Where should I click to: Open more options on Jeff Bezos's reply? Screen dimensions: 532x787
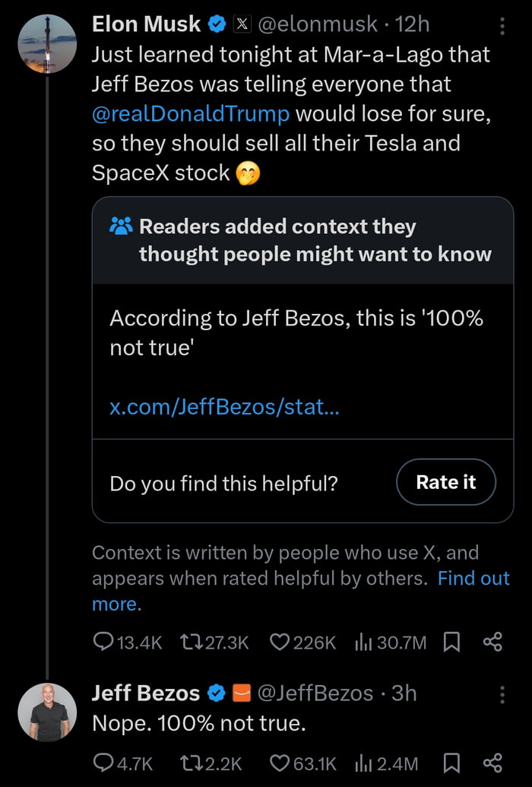pos(502,693)
